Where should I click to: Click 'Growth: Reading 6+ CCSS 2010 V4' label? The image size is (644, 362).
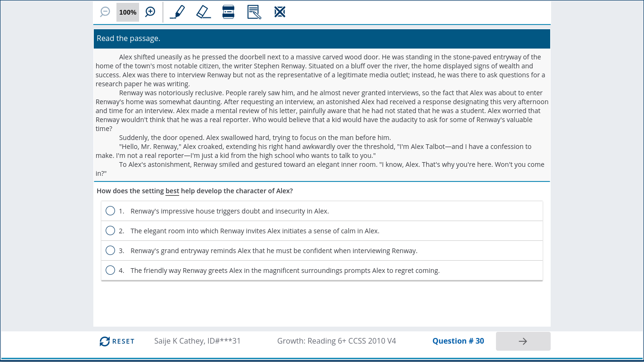(337, 341)
